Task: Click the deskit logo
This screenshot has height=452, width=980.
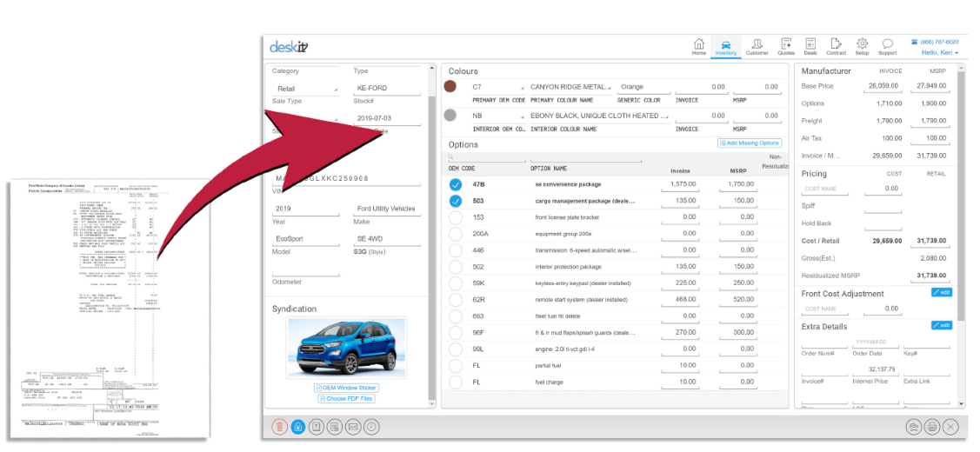Action: [x=288, y=47]
